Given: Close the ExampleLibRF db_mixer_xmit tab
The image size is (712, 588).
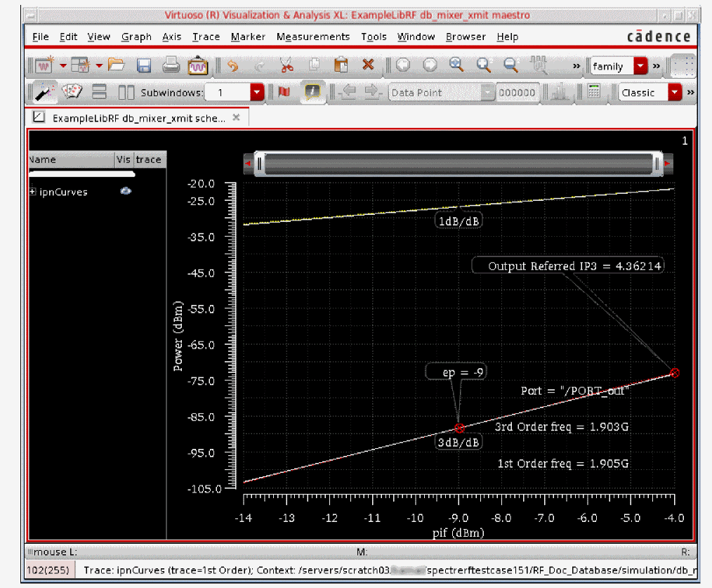Looking at the screenshot, I should (x=236, y=118).
